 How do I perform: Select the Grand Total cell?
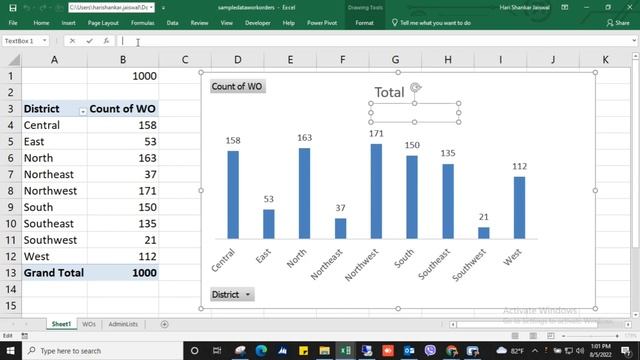click(x=54, y=273)
